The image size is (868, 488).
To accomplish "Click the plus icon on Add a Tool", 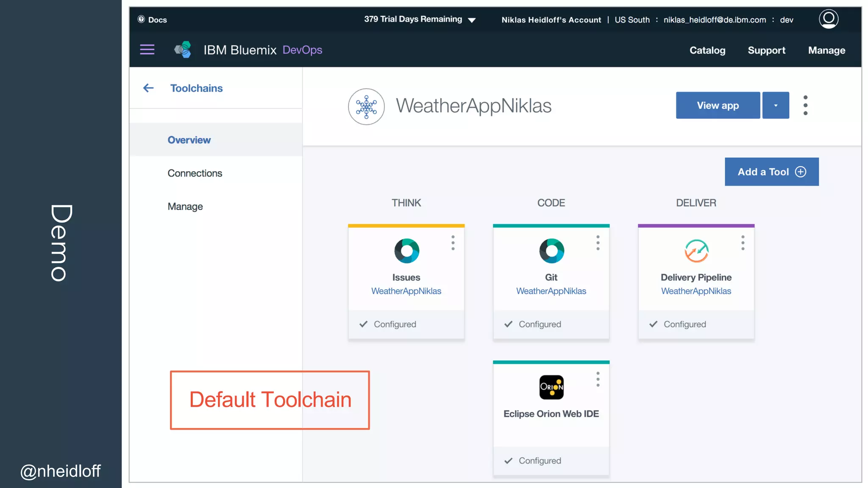I will pos(801,172).
